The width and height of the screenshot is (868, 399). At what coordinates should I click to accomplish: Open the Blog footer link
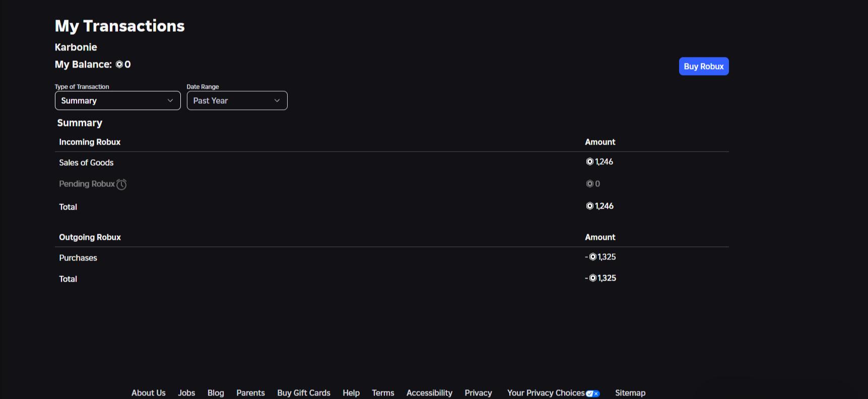coord(216,393)
